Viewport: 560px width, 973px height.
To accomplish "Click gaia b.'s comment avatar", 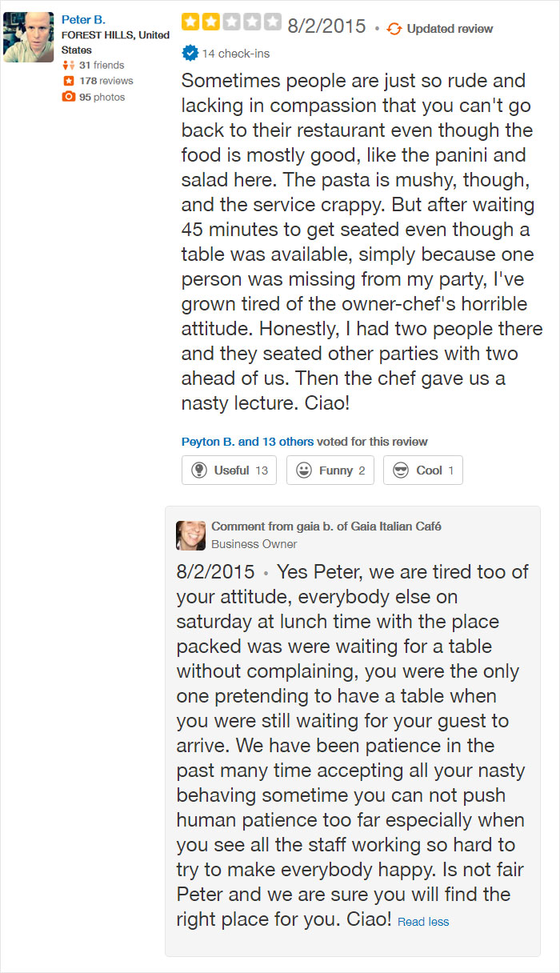I will click(190, 535).
